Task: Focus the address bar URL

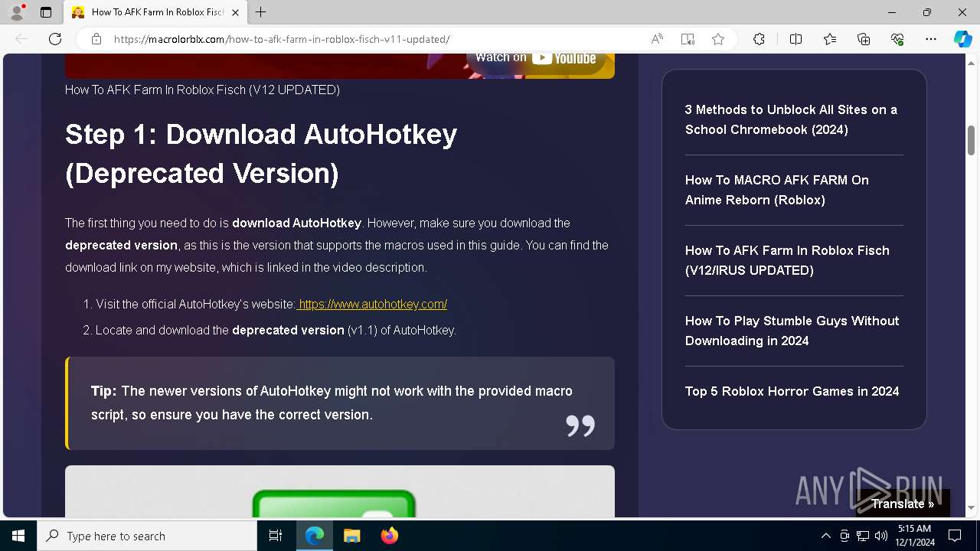Action: coord(282,39)
